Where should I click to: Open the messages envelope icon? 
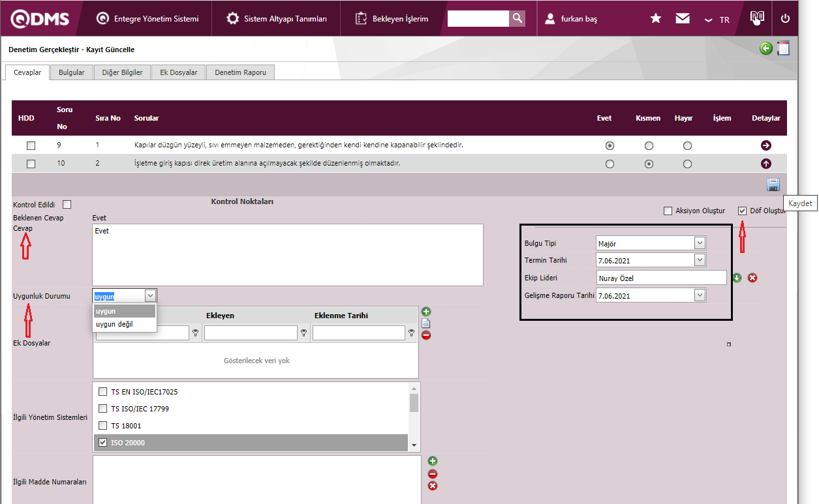683,18
